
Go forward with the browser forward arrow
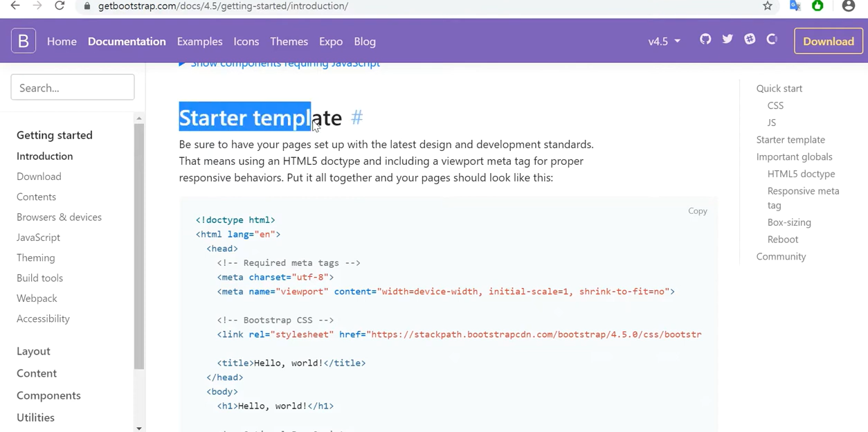(x=37, y=6)
